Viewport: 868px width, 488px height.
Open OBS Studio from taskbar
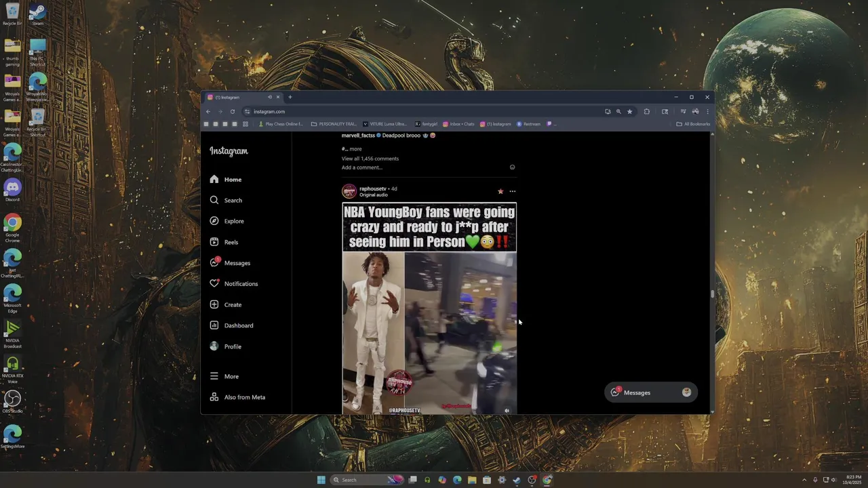click(532, 480)
